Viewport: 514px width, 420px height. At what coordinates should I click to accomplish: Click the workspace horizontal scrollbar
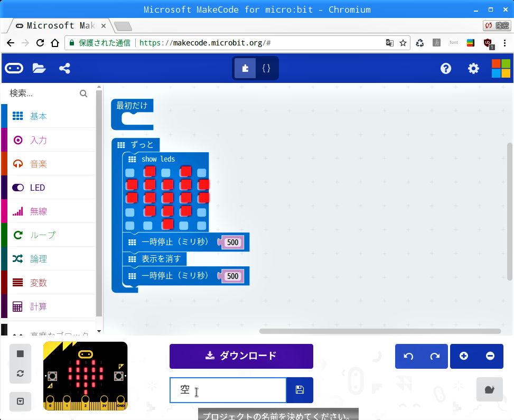click(x=380, y=331)
